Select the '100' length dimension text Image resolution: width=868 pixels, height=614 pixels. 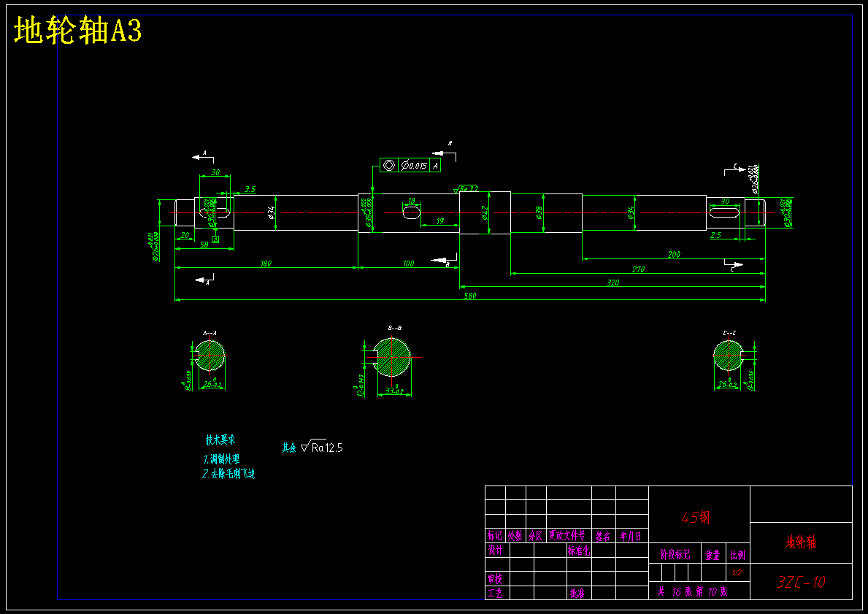pyautogui.click(x=408, y=264)
